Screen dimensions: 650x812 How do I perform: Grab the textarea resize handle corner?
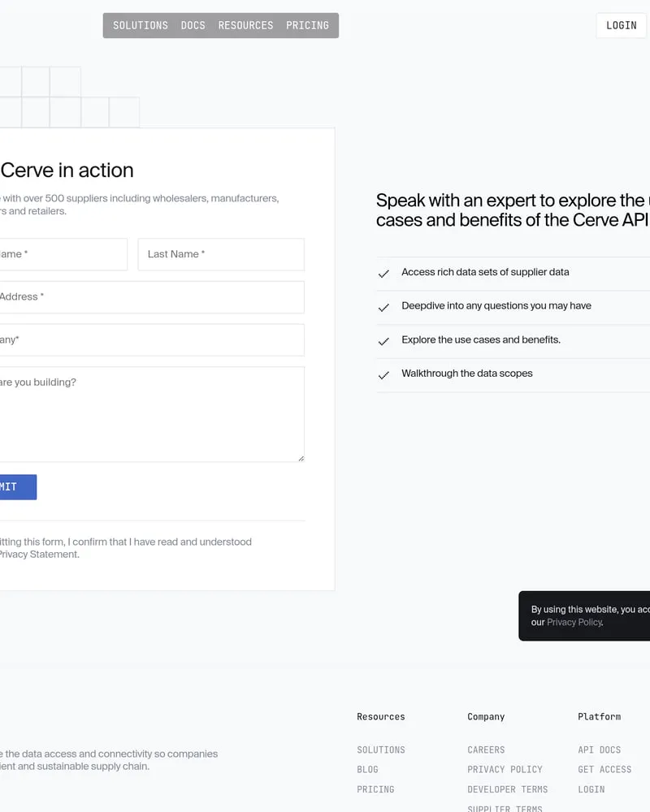pyautogui.click(x=301, y=458)
